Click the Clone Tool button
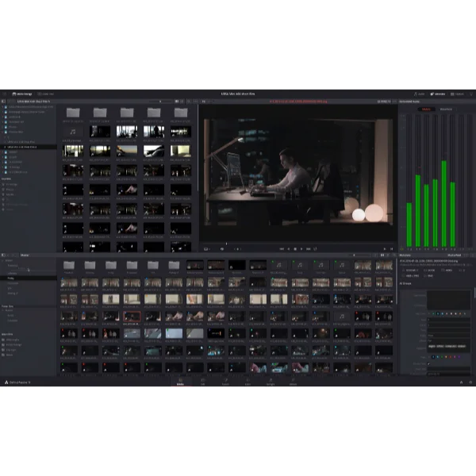This screenshot has width=476, height=476. 47,94
